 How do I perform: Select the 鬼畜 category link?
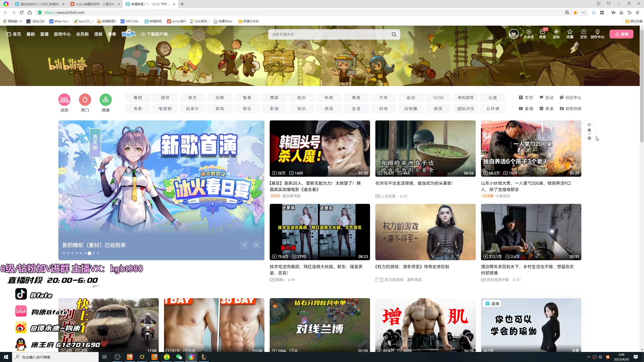coord(247,98)
